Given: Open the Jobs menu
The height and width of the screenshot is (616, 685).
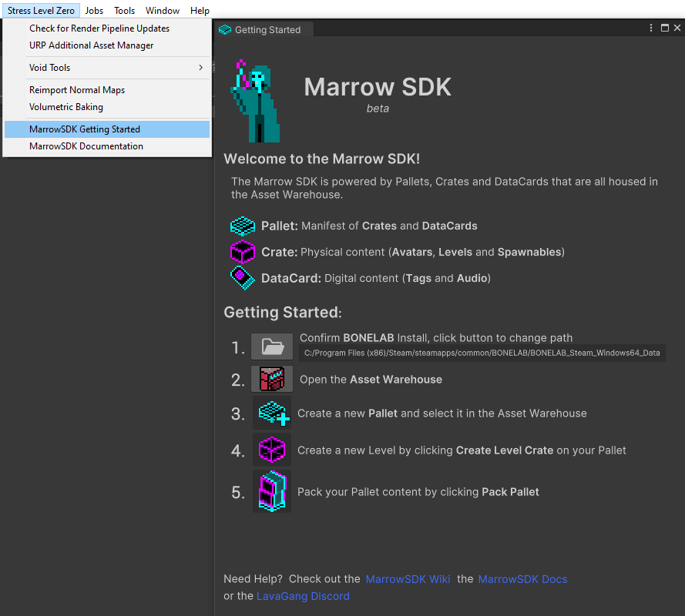Looking at the screenshot, I should coord(94,11).
